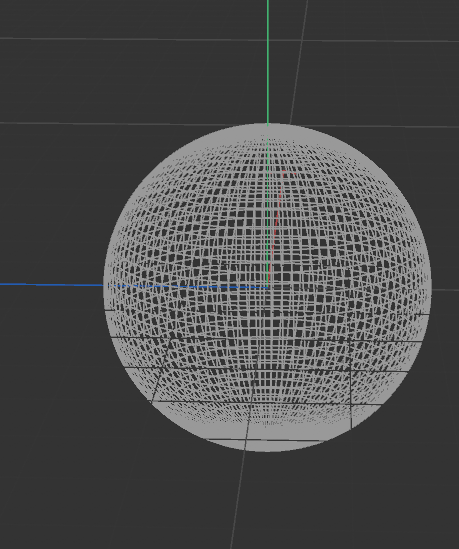Click the blue axis line outside the sphere
Viewport: 459px width, 549px height.
coord(52,285)
